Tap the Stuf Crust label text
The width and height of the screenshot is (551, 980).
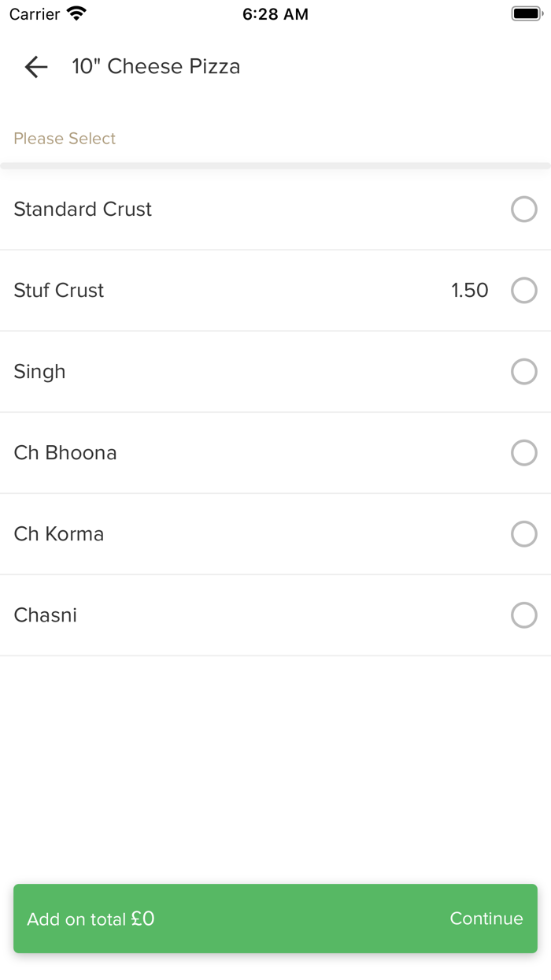tap(59, 291)
